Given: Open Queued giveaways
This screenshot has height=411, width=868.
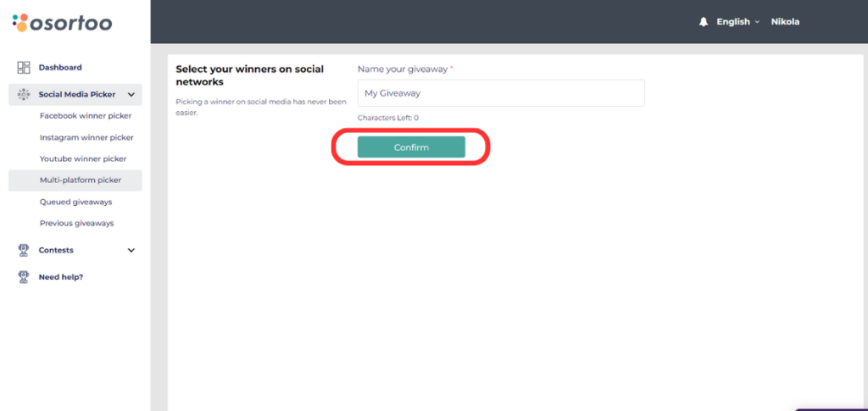Looking at the screenshot, I should tap(75, 202).
